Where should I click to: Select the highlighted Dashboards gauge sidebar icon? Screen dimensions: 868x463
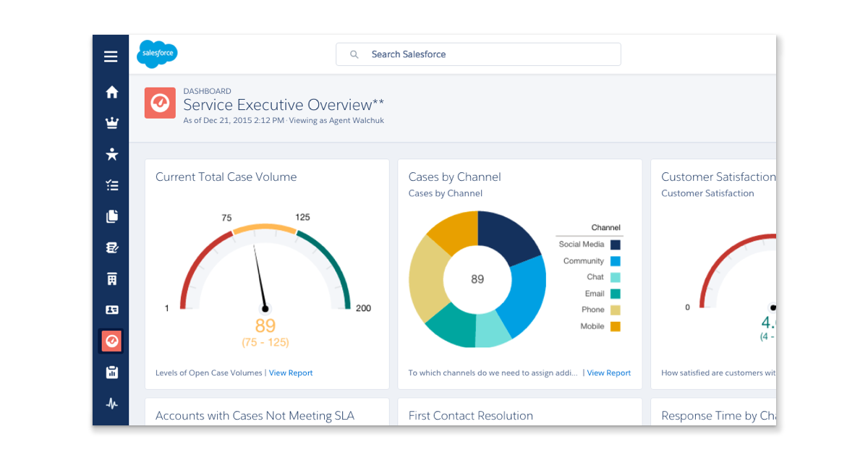point(111,341)
